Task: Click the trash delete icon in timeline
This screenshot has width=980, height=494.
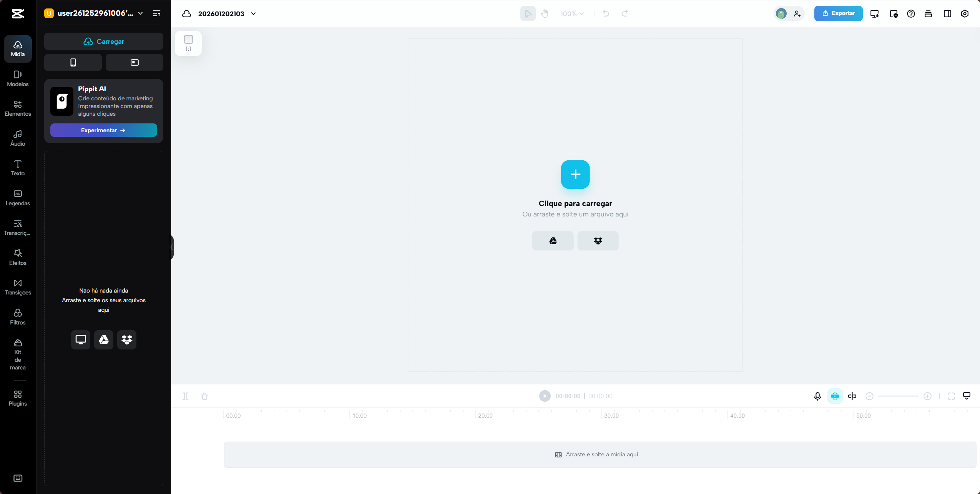Action: tap(204, 396)
